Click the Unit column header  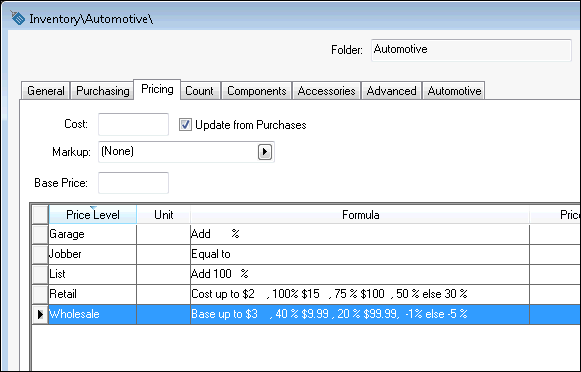coord(163,215)
